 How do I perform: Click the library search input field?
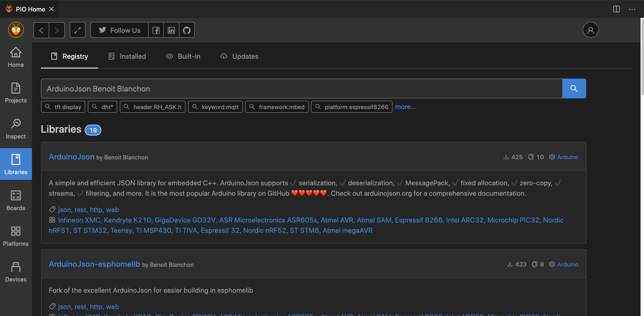pyautogui.click(x=302, y=89)
